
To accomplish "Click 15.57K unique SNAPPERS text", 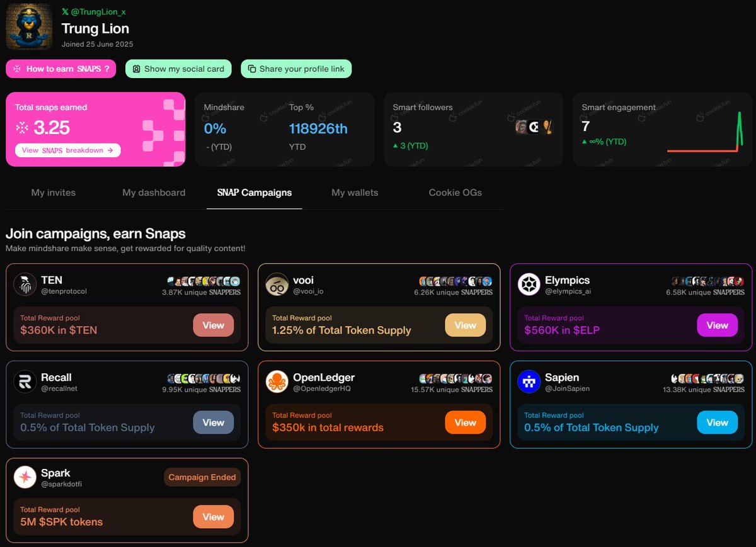I will click(x=452, y=390).
